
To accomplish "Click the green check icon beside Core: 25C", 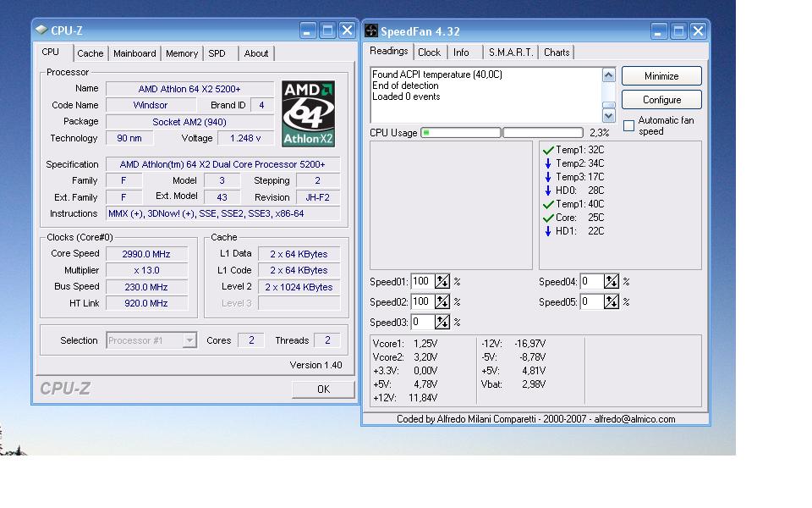I will 548,218.
